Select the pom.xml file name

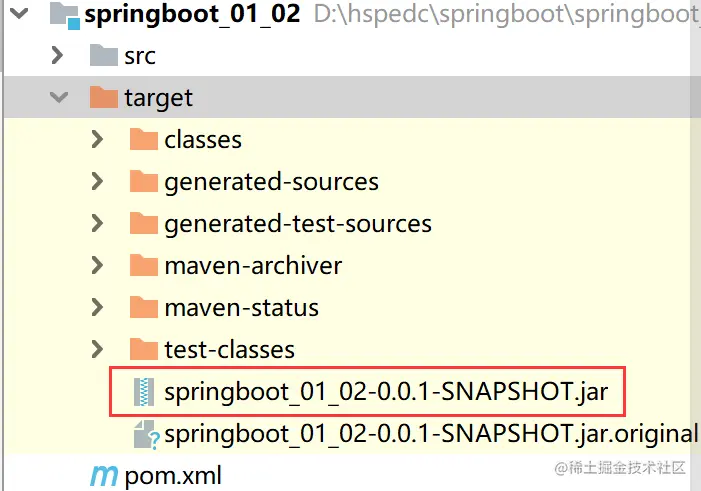pos(173,477)
